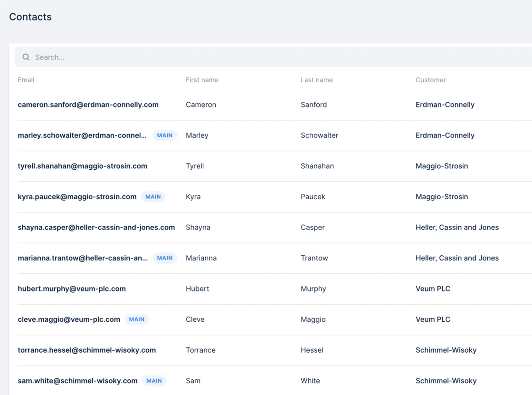The image size is (532, 395).
Task: Open contact cleve.maggio@veum-plc.com
Action: click(69, 319)
